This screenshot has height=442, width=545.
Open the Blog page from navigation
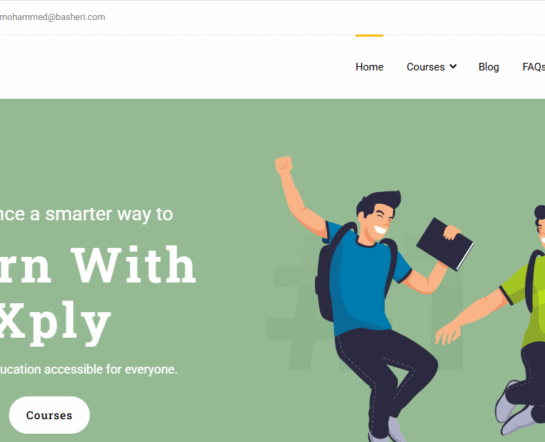click(488, 67)
